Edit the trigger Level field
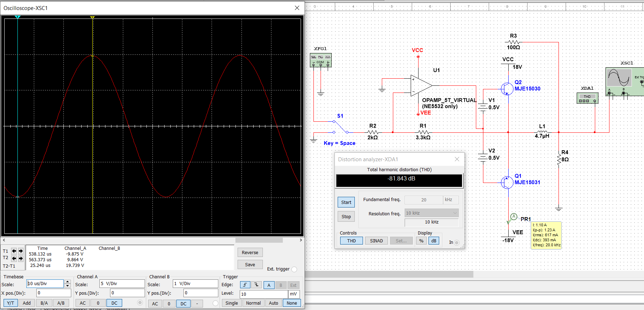The width and height of the screenshot is (644, 310). [x=264, y=294]
